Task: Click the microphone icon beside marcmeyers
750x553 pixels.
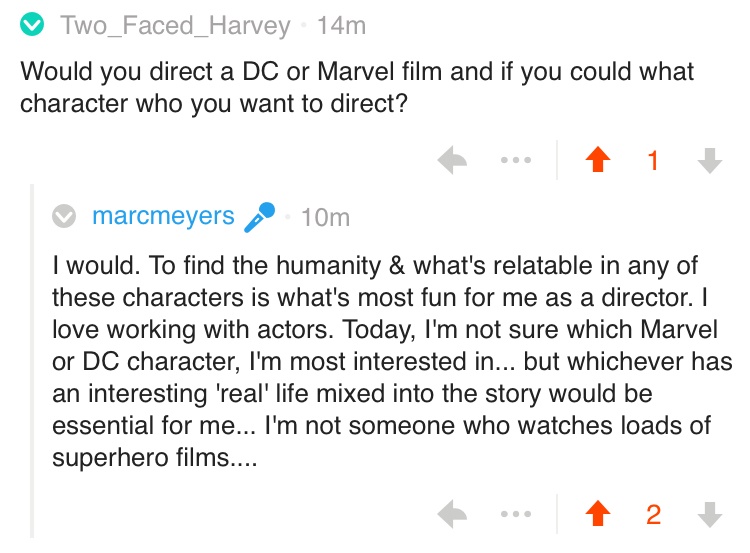Action: click(x=259, y=216)
